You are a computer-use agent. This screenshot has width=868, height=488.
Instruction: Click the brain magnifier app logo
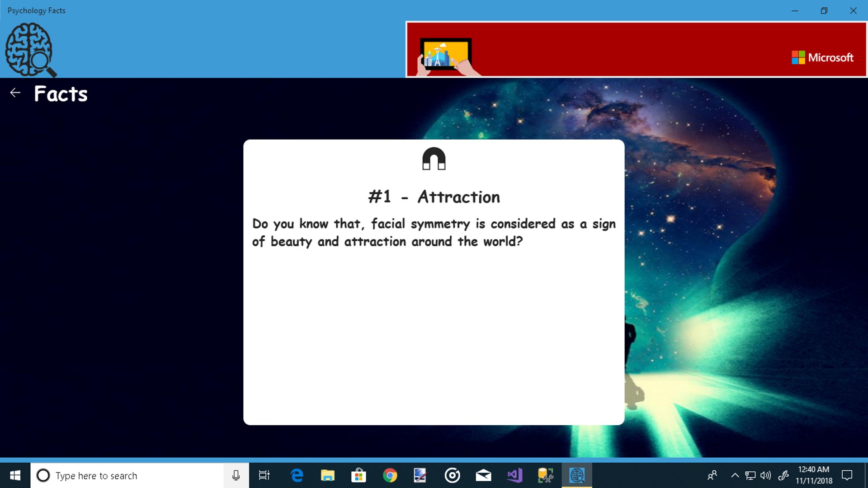(30, 50)
